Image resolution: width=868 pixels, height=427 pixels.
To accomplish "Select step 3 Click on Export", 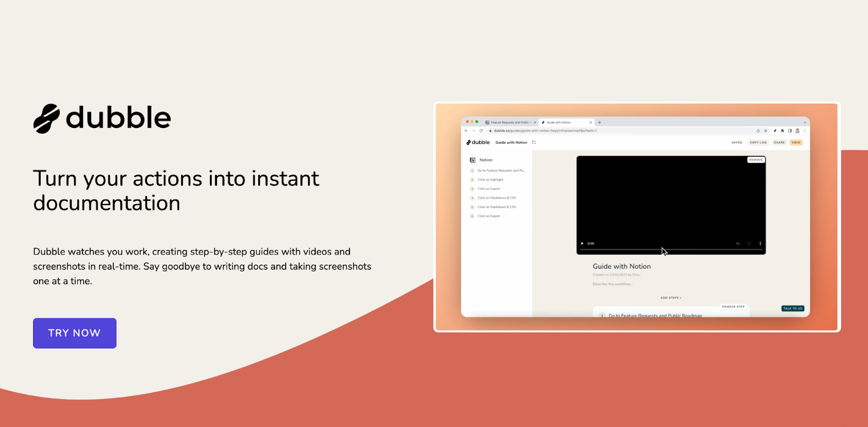I will coord(486,189).
